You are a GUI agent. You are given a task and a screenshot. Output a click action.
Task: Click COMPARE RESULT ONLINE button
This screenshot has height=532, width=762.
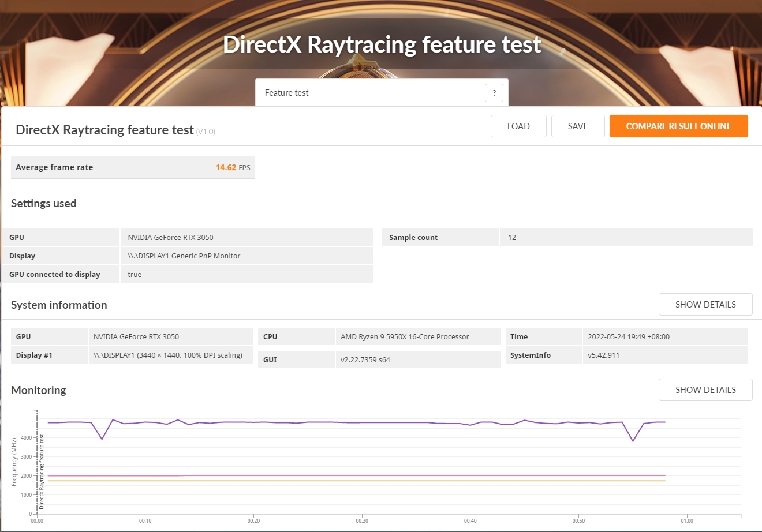[679, 126]
